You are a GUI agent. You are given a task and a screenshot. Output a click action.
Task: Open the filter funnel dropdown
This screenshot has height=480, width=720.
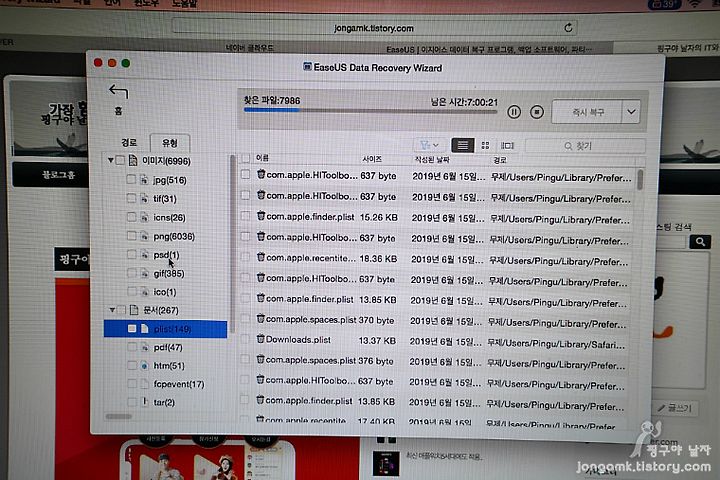click(429, 145)
